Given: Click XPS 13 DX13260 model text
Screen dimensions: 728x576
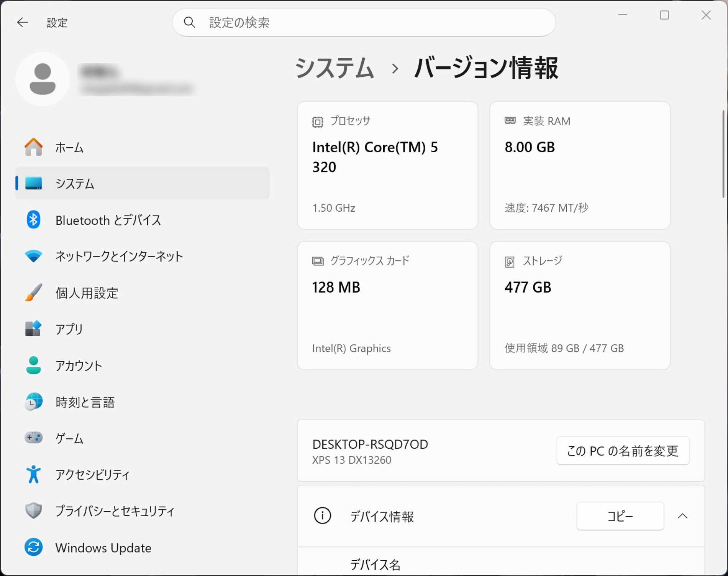Looking at the screenshot, I should point(351,460).
